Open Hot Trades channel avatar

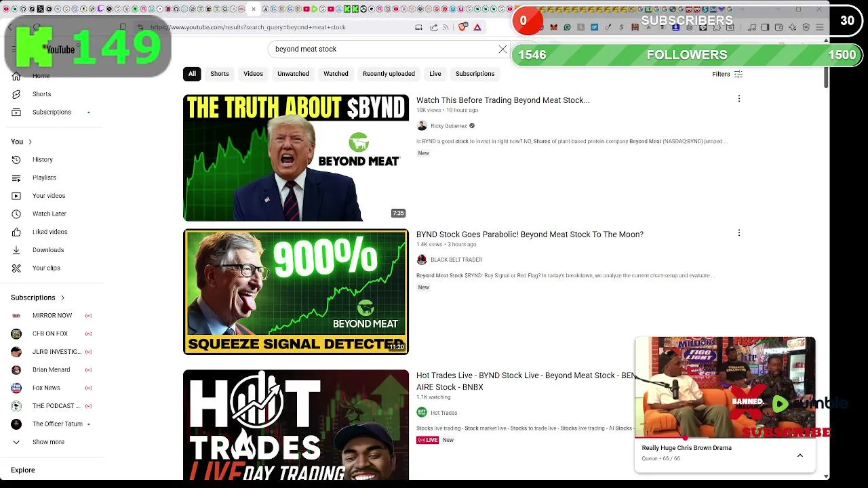[422, 412]
